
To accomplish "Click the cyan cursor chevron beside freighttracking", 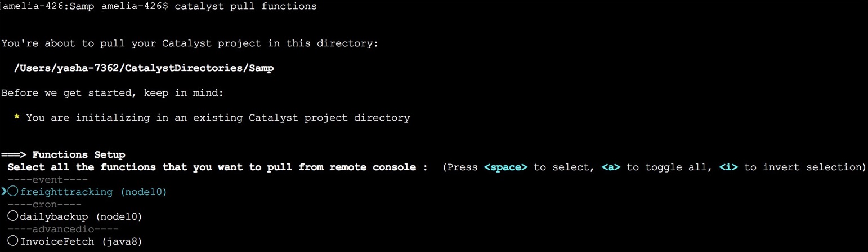I will [x=4, y=192].
